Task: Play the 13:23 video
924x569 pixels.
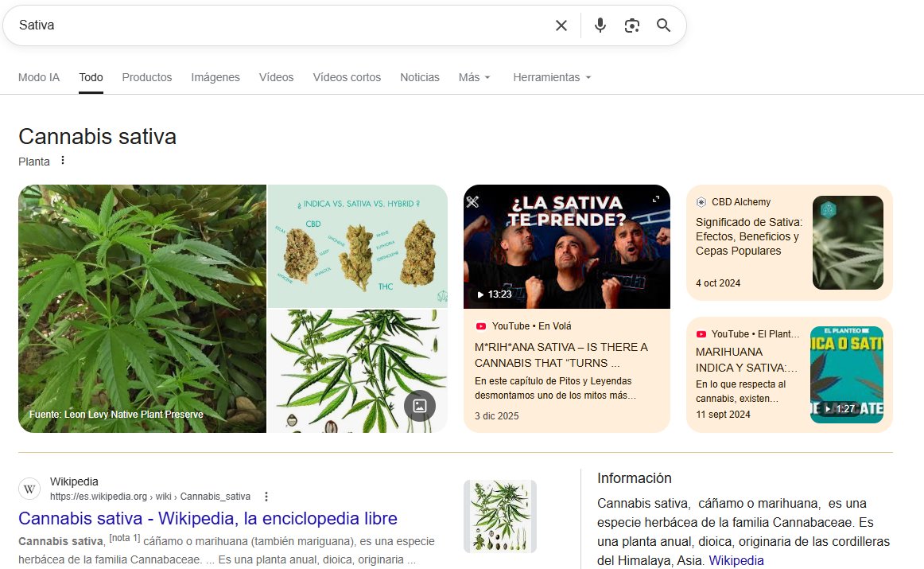Action: pos(495,294)
